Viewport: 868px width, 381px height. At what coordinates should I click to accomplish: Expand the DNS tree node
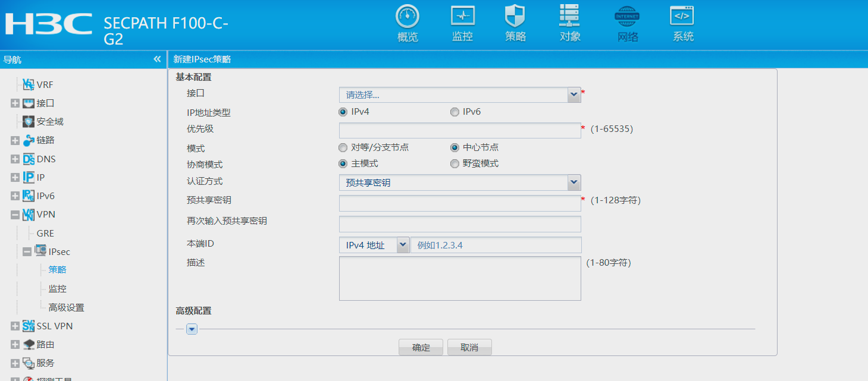pyautogui.click(x=15, y=159)
